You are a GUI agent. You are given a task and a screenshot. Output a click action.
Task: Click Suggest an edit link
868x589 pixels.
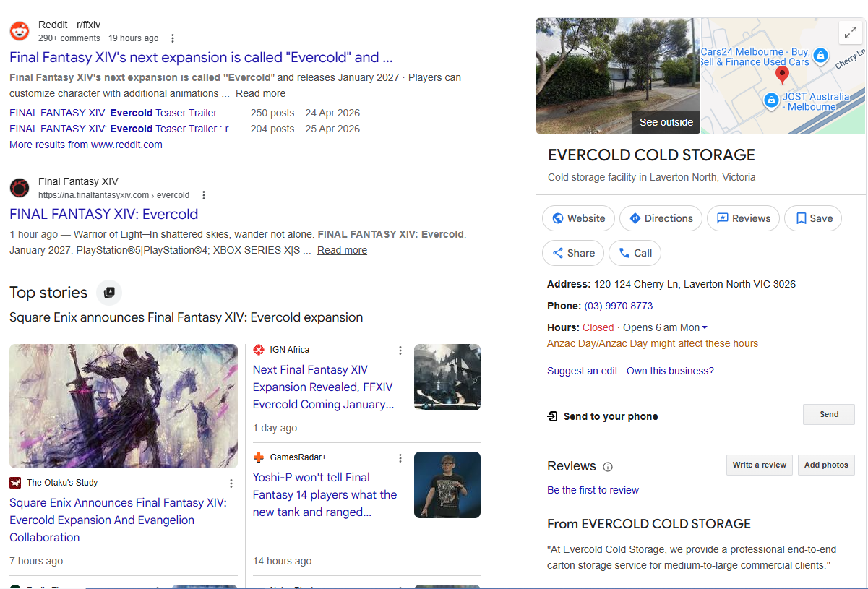583,371
